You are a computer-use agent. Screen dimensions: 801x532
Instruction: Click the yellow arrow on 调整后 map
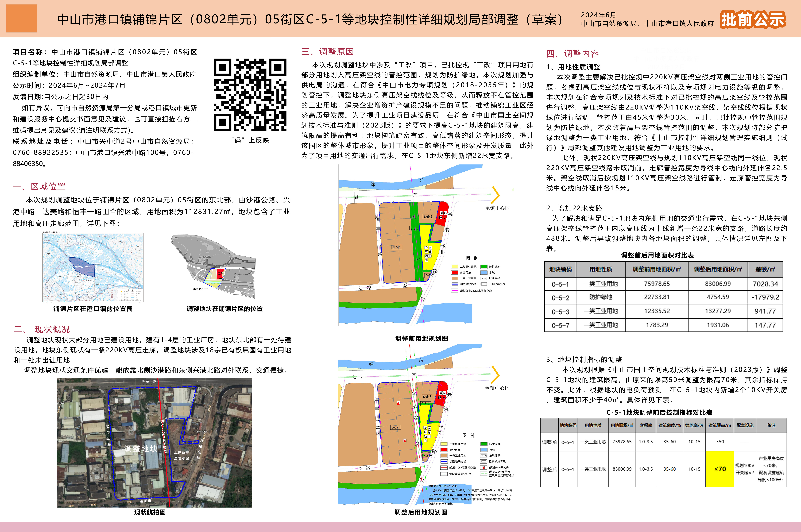[496, 375]
